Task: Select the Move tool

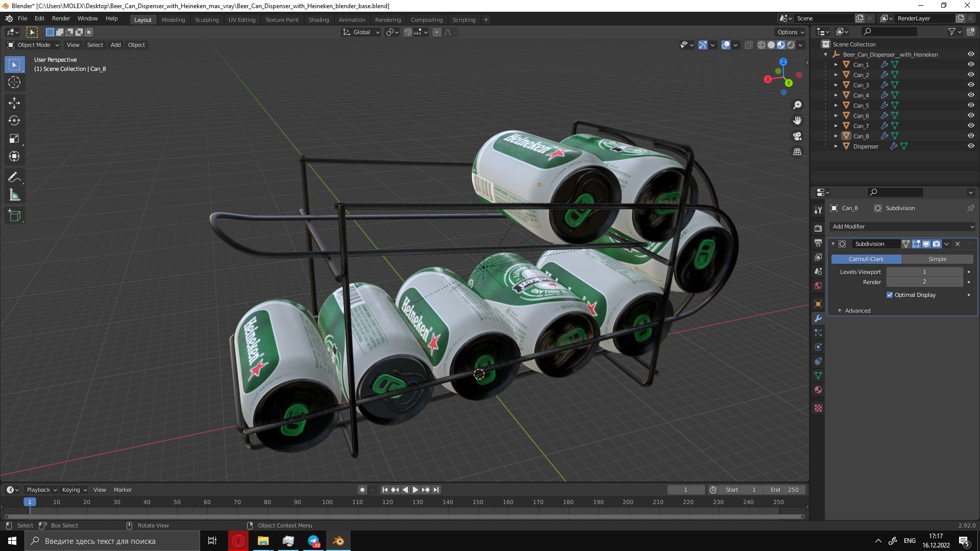Action: [14, 103]
